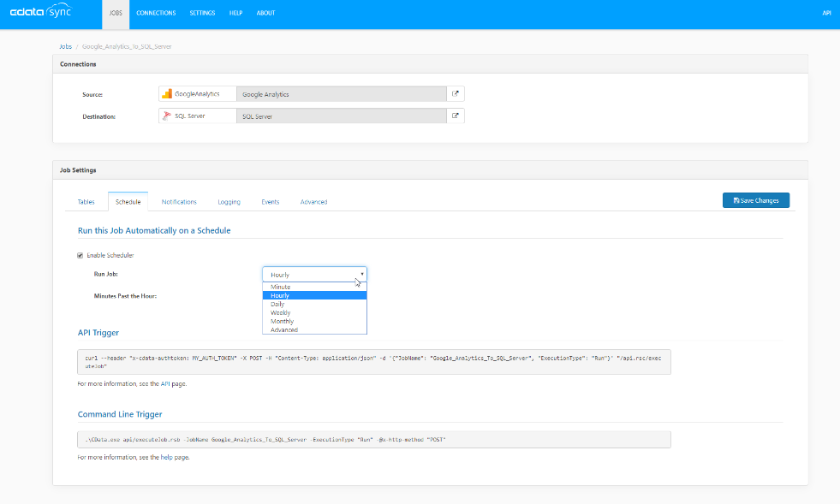
Task: Open the About menu
Action: (x=265, y=13)
